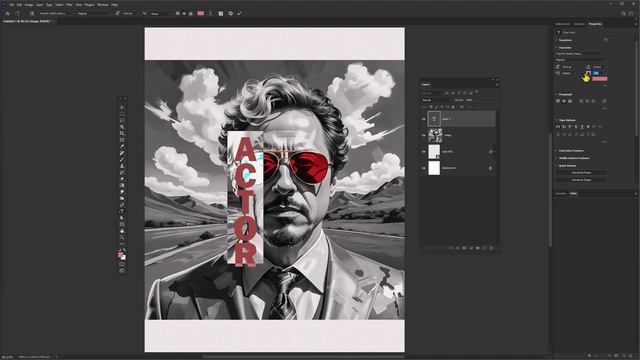Viewport: 640px width, 360px height.
Task: Open the Layer menu
Action: 40,5
